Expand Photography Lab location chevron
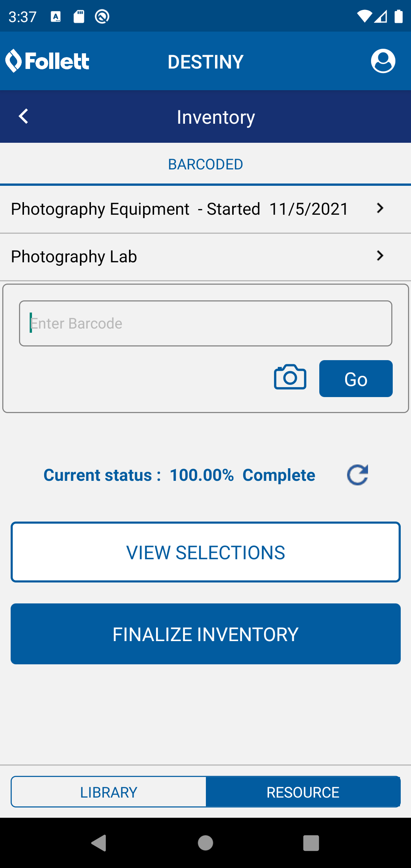Viewport: 411px width, 868px height. pyautogui.click(x=379, y=256)
